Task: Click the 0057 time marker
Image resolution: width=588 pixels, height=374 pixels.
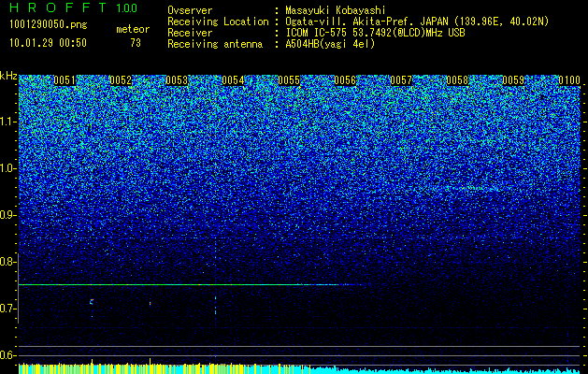Action: pyautogui.click(x=401, y=80)
